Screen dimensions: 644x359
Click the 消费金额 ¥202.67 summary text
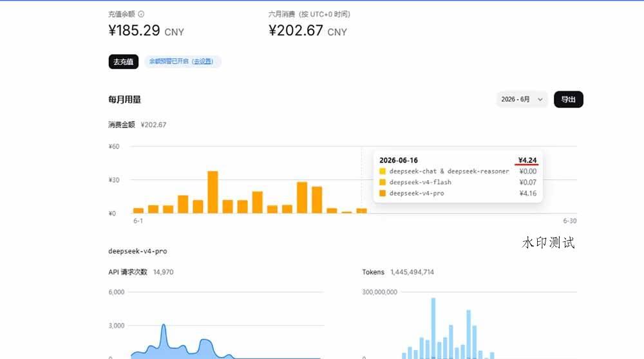[x=137, y=125]
